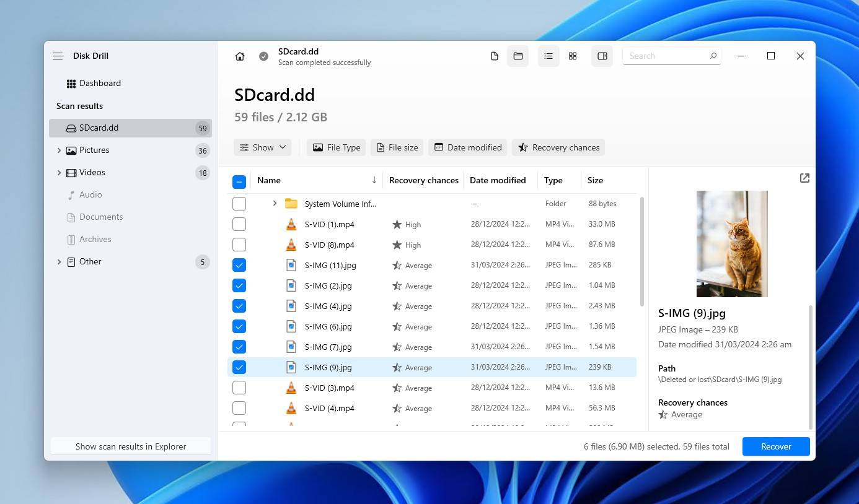Viewport: 859px width, 504px height.
Task: Uncheck the S-IMG (9).jpg checkbox
Action: coord(239,367)
